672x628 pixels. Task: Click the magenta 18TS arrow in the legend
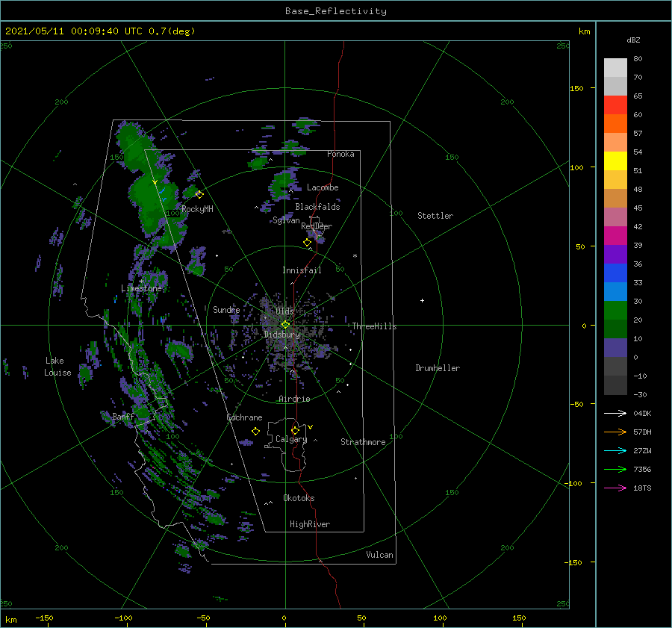pos(615,488)
